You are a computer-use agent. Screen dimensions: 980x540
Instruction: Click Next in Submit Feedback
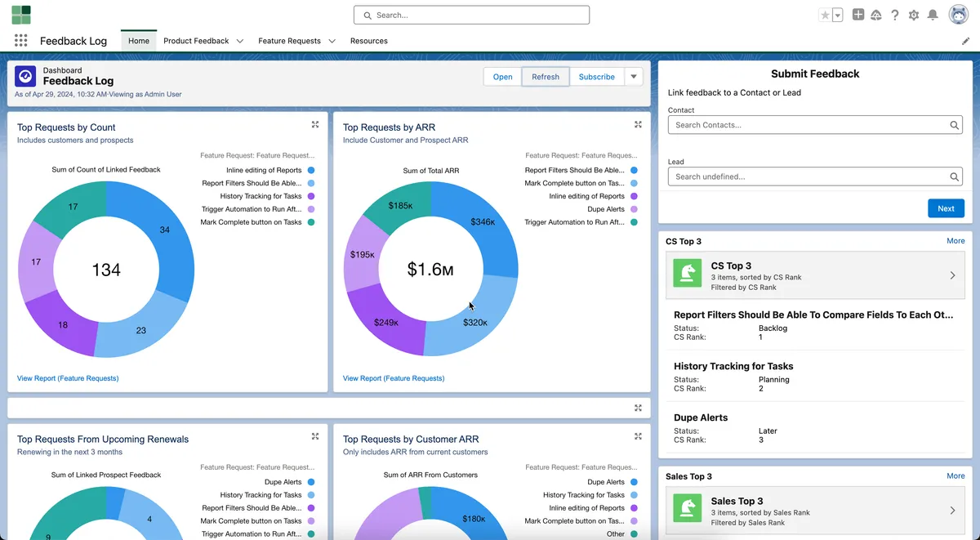pyautogui.click(x=946, y=208)
